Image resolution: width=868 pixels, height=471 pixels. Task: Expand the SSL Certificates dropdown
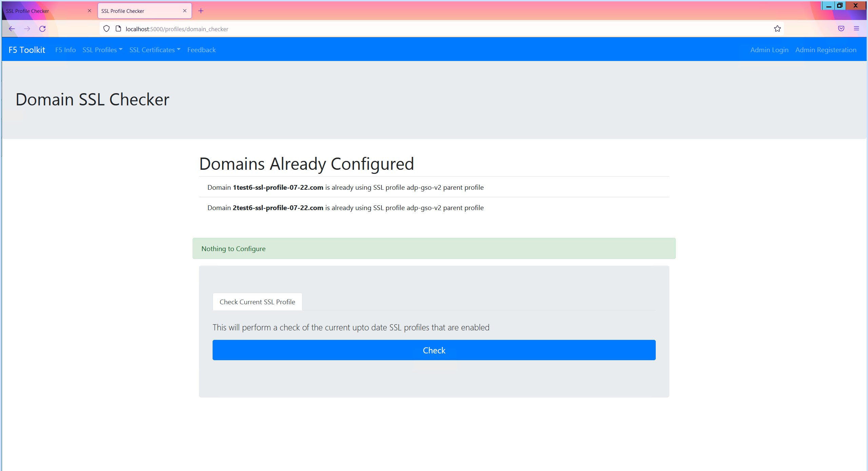pyautogui.click(x=155, y=50)
